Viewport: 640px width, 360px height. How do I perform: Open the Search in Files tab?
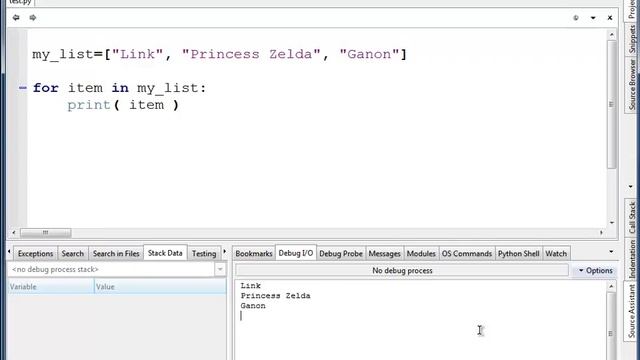(x=116, y=253)
